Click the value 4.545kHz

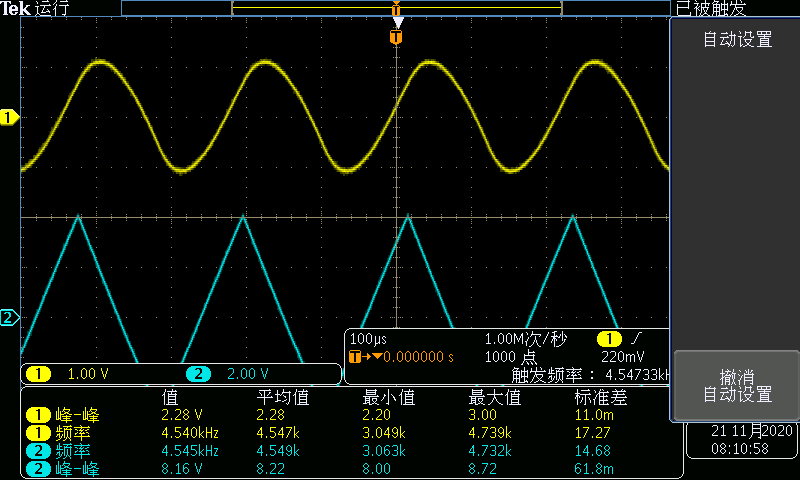[x=190, y=451]
